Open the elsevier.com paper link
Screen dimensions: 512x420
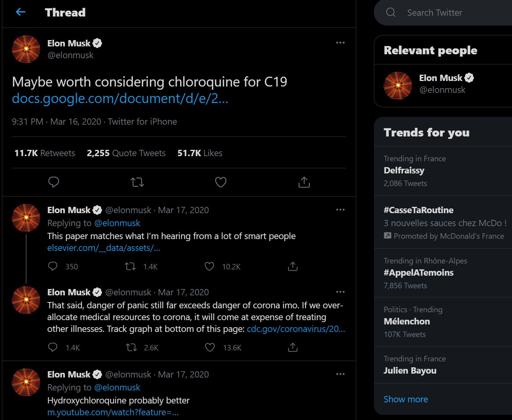104,248
